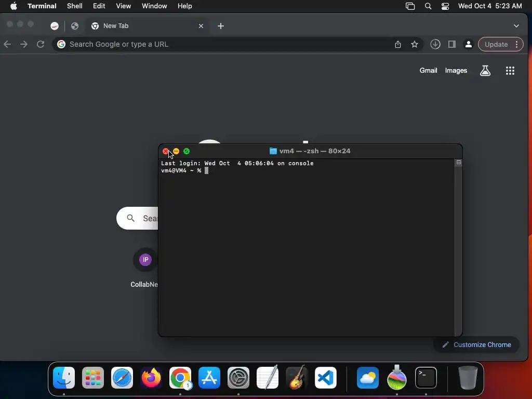Open the View menu

(124, 6)
